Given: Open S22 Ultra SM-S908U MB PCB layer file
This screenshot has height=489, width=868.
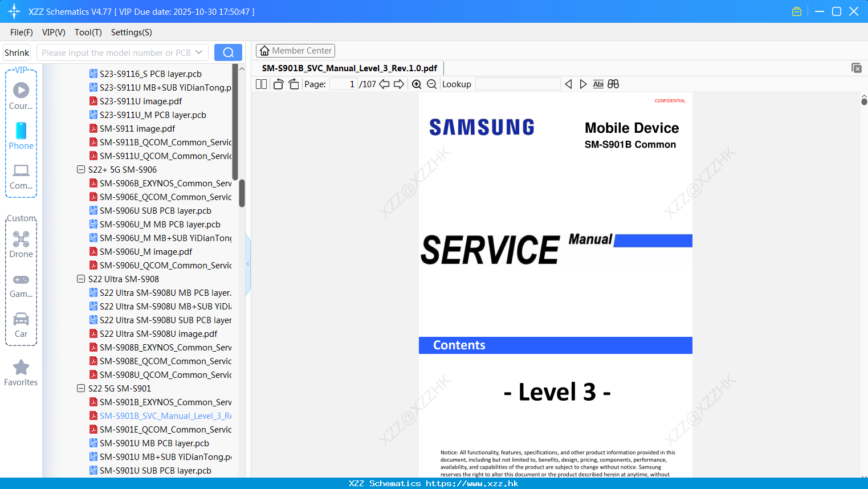Looking at the screenshot, I should (x=160, y=292).
